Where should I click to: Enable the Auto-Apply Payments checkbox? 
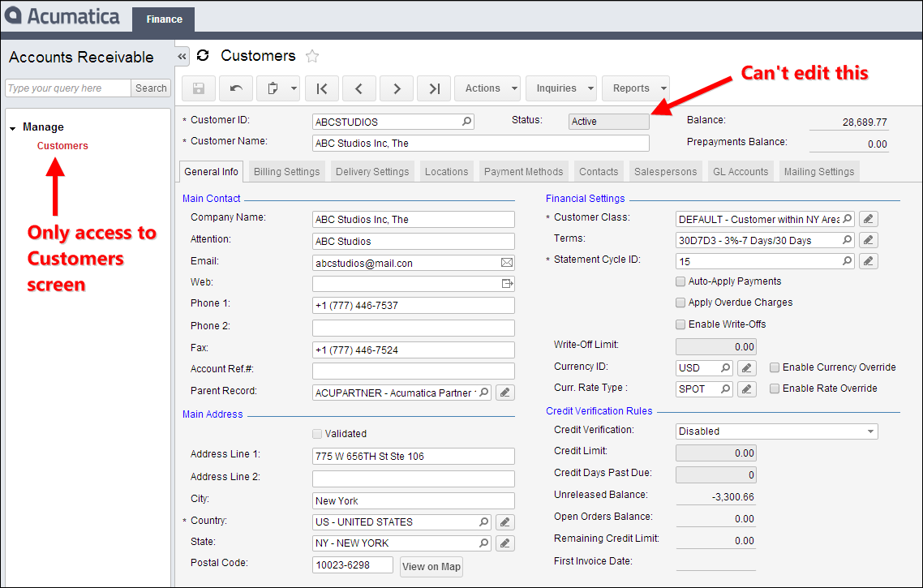680,281
